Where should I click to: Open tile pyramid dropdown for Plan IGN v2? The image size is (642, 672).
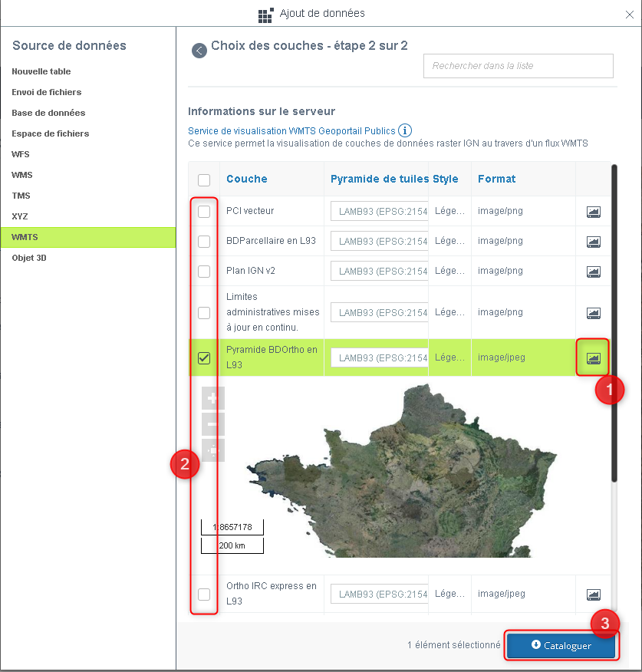tap(379, 272)
